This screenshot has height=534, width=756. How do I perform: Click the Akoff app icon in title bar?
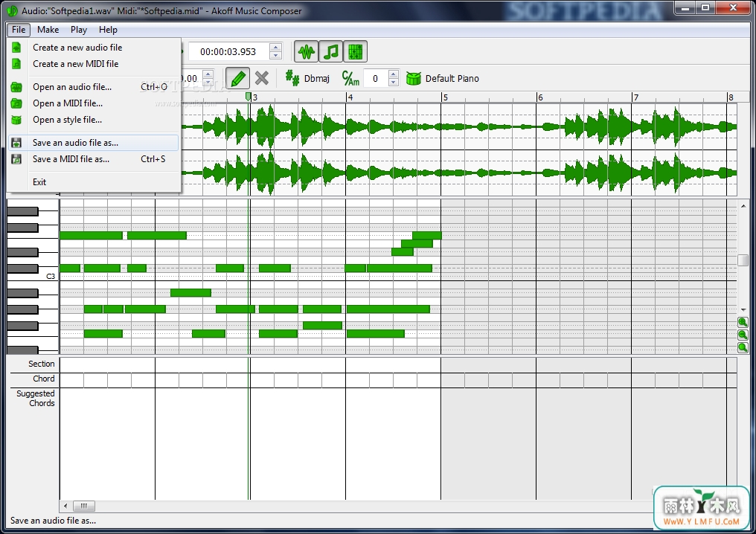click(x=12, y=10)
